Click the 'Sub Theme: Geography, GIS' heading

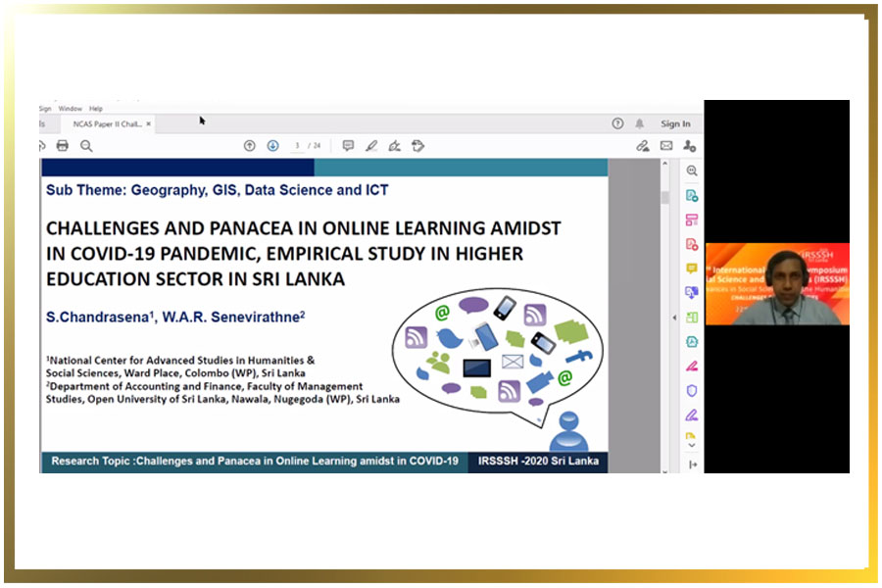[218, 190]
